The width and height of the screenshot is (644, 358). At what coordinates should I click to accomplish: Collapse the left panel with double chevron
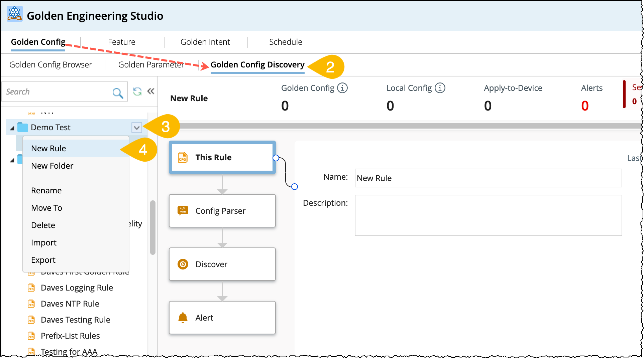click(151, 92)
